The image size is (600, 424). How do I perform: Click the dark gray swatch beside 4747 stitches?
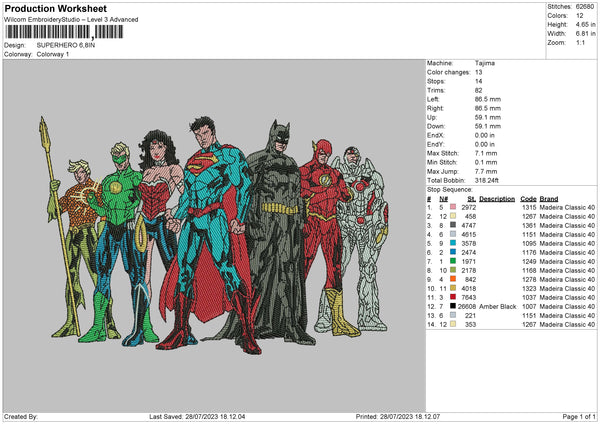453,225
